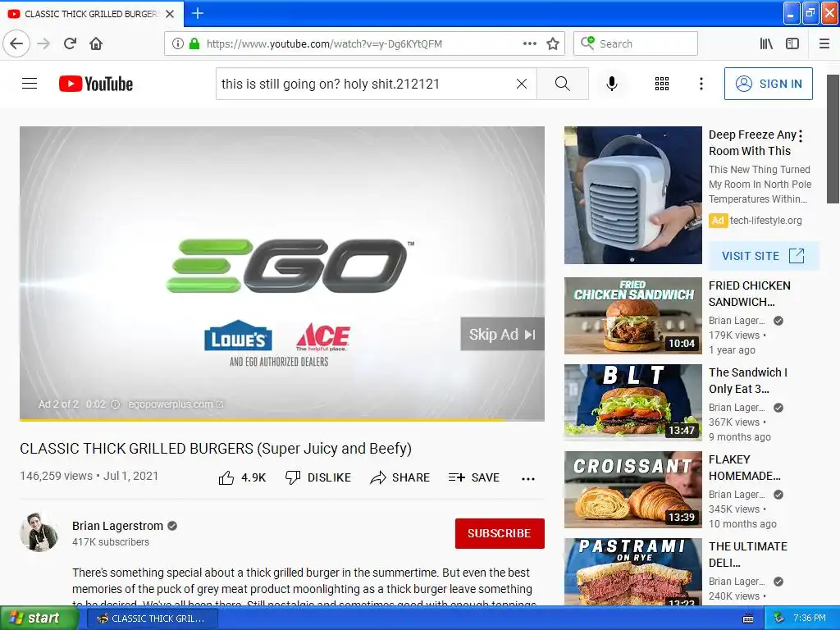Click the SHARE arrow button
This screenshot has width=840, height=630.
(399, 477)
